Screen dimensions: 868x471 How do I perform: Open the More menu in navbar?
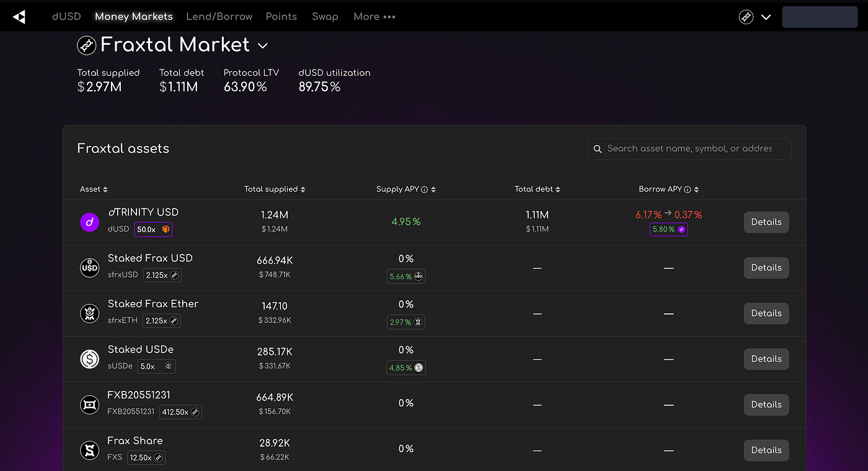point(374,17)
